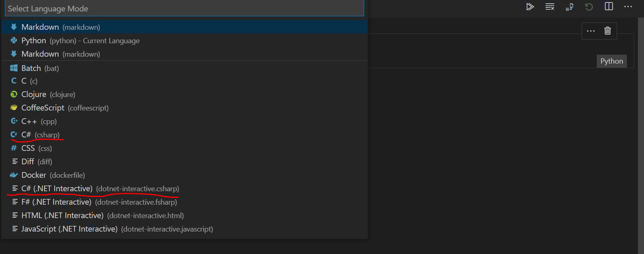The width and height of the screenshot is (644, 254).
Task: Open the cell's More Actions ellipsis
Action: [591, 31]
